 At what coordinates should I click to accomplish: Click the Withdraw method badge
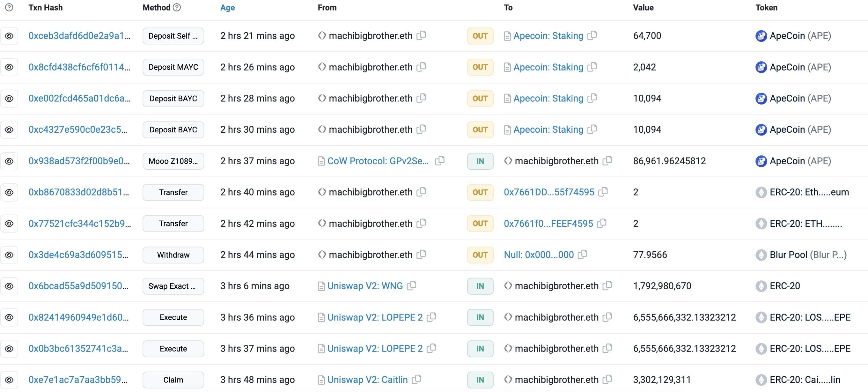coord(173,255)
